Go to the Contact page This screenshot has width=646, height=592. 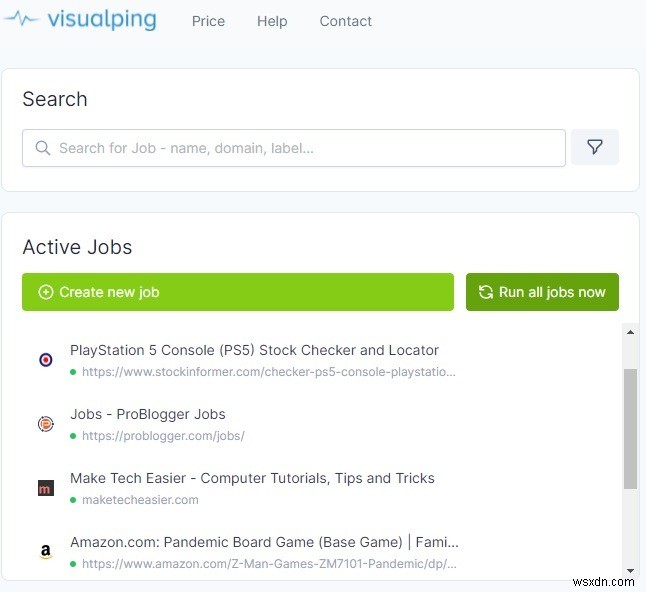(345, 21)
